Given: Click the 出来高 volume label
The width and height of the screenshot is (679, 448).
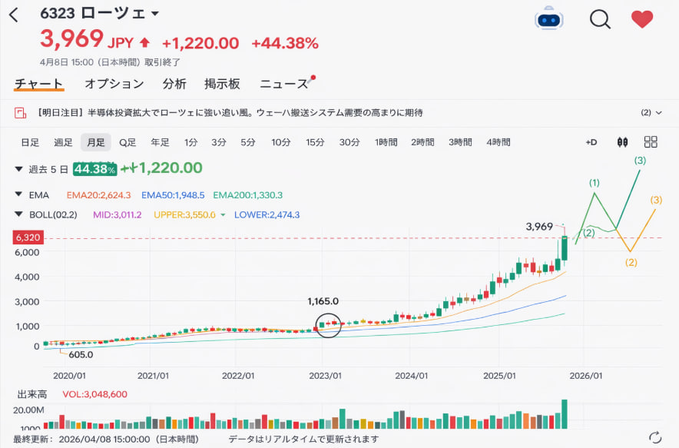Looking at the screenshot, I should tap(32, 394).
